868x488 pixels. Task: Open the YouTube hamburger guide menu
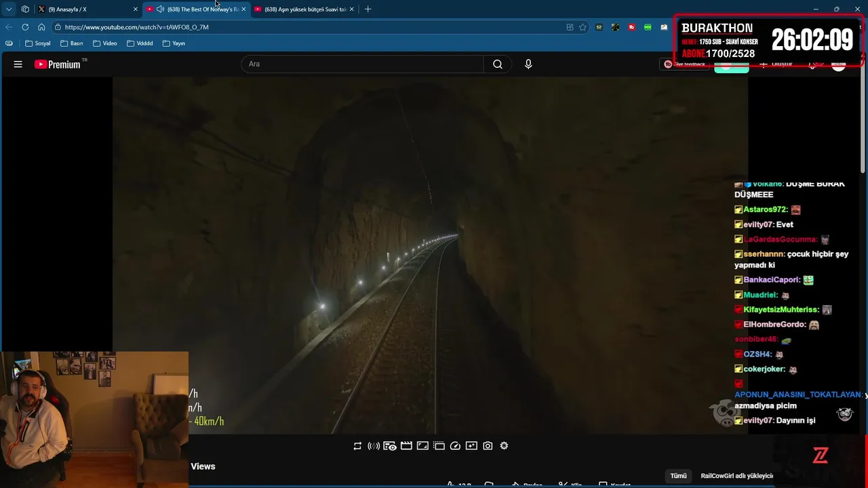[18, 64]
